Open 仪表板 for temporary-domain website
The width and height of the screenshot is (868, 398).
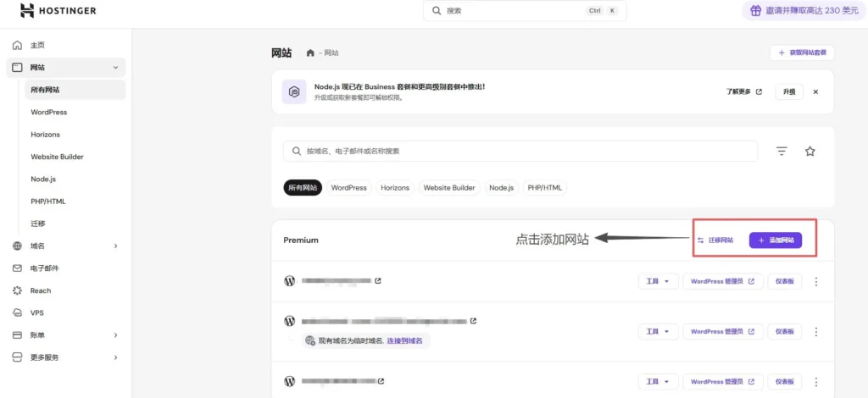tap(784, 332)
